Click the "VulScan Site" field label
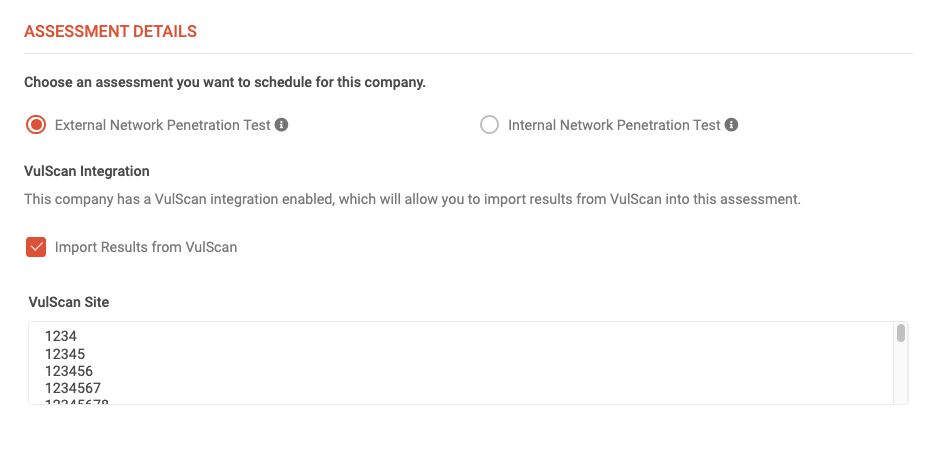The image size is (945, 449). 69,300
